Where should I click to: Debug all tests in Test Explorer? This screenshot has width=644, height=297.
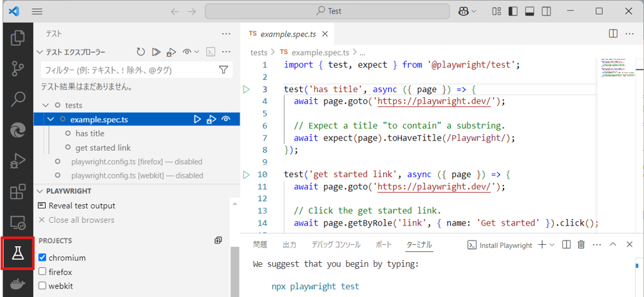click(171, 52)
